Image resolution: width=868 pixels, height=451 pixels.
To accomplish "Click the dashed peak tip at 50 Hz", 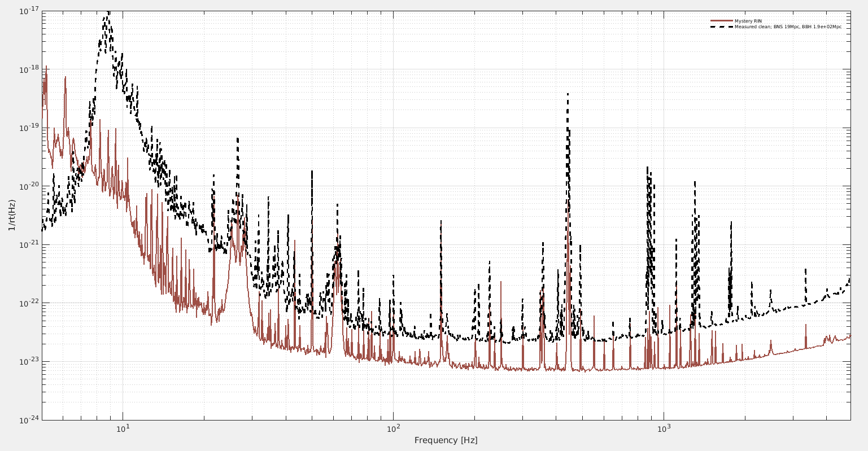I will (312, 171).
